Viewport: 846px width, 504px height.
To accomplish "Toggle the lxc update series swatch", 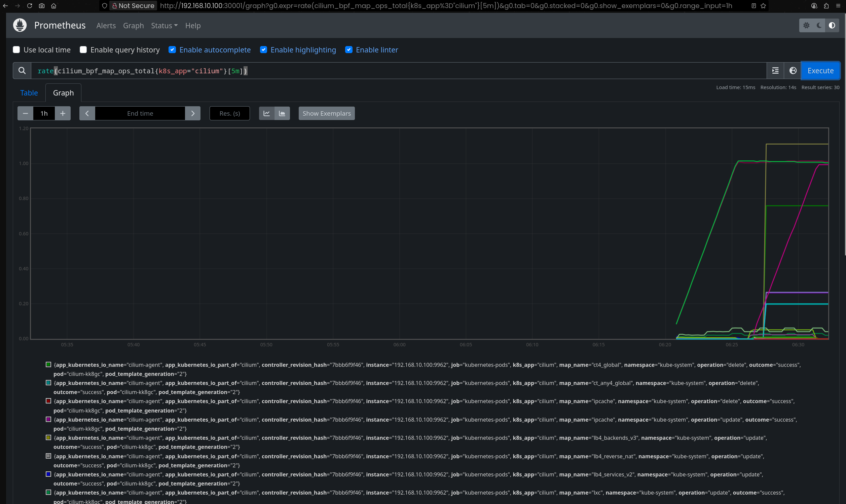I will pos(48,493).
